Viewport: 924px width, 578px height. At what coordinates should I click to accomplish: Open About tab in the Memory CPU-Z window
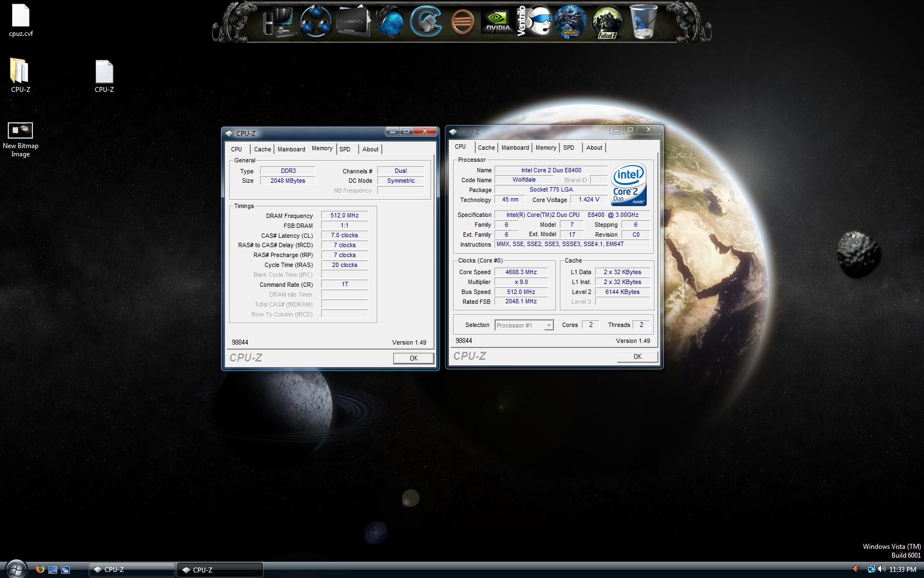[x=370, y=149]
